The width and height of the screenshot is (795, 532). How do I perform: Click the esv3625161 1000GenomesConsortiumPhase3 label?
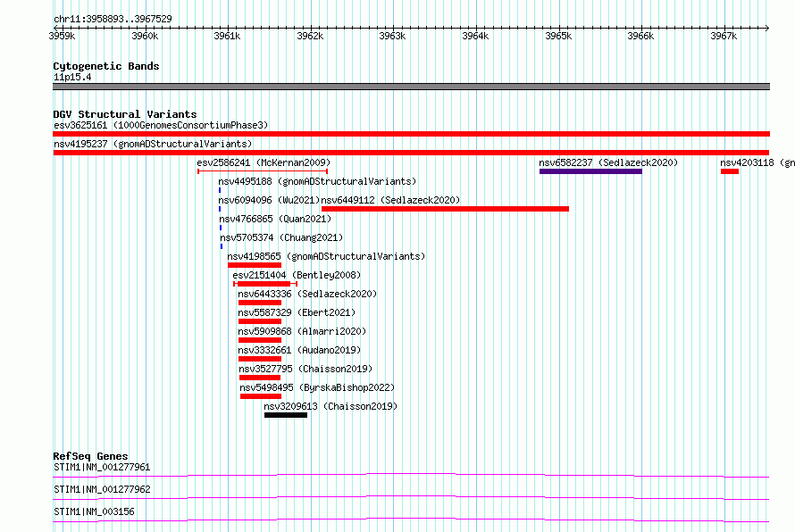tap(161, 125)
